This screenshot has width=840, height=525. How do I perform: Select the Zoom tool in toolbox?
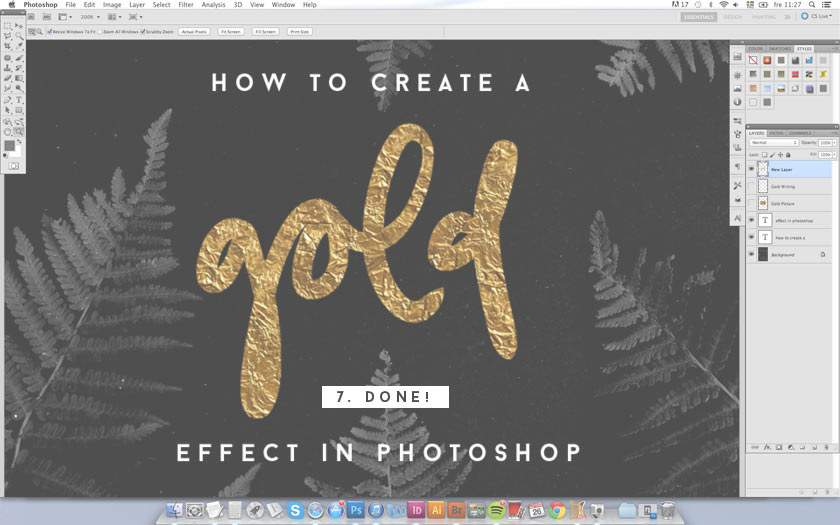coord(19,132)
